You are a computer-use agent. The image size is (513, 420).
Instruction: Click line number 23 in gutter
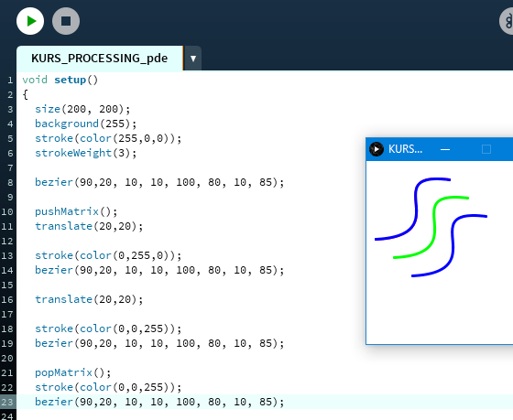pos(7,402)
